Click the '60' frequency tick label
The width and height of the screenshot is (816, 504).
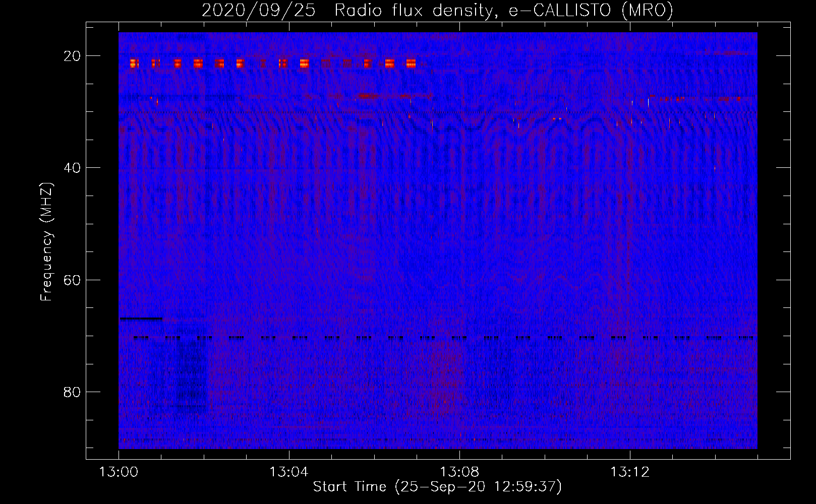pos(73,280)
